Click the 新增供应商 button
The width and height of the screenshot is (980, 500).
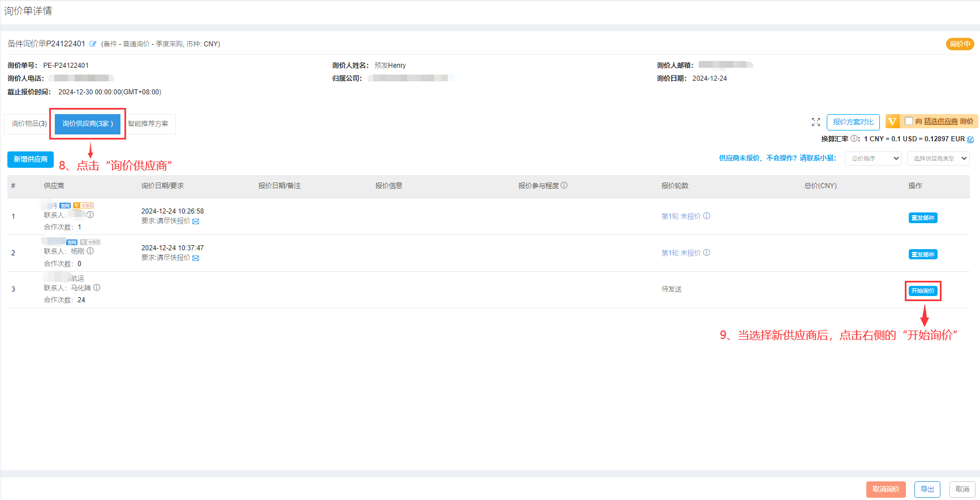tap(31, 159)
